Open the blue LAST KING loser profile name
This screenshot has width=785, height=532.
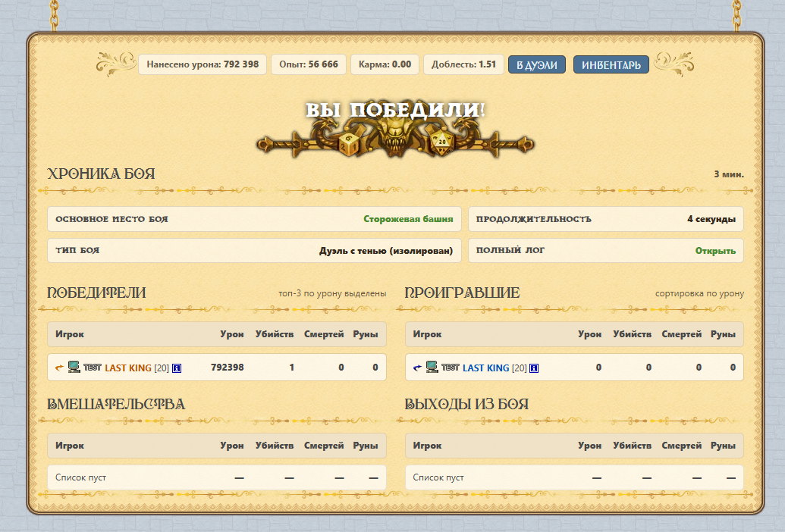(x=485, y=368)
